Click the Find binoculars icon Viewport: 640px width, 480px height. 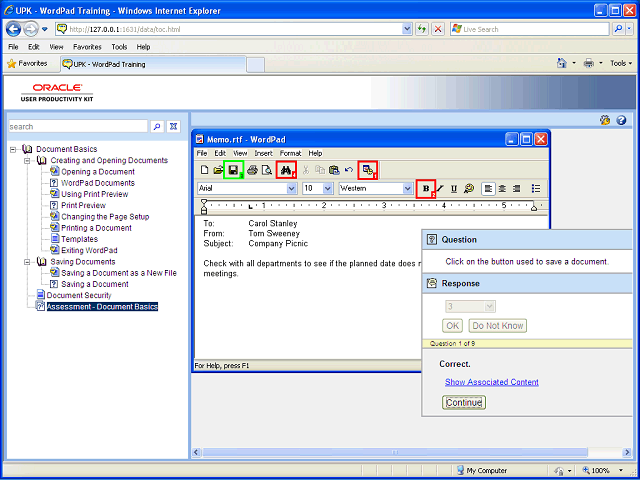coord(286,170)
